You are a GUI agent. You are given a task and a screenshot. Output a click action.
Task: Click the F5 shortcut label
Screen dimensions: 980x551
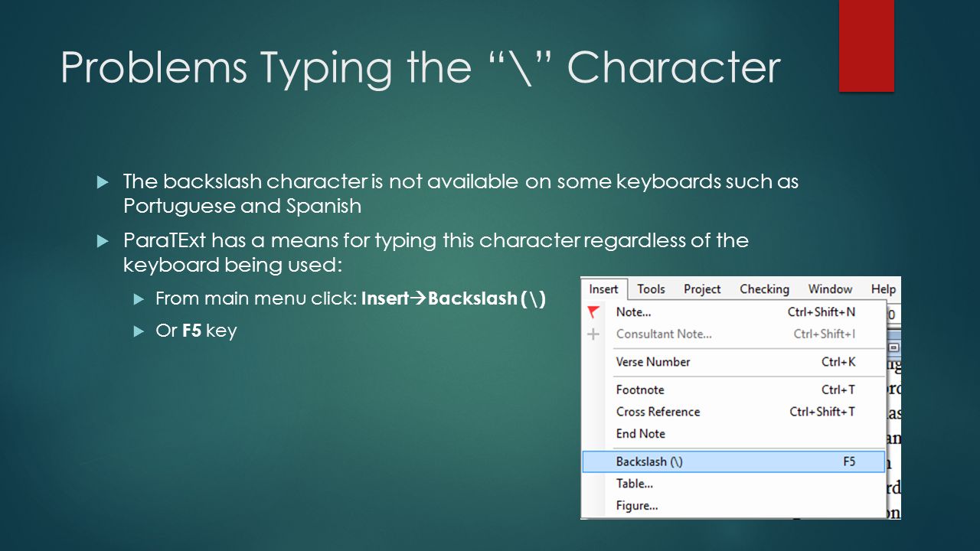tap(849, 461)
